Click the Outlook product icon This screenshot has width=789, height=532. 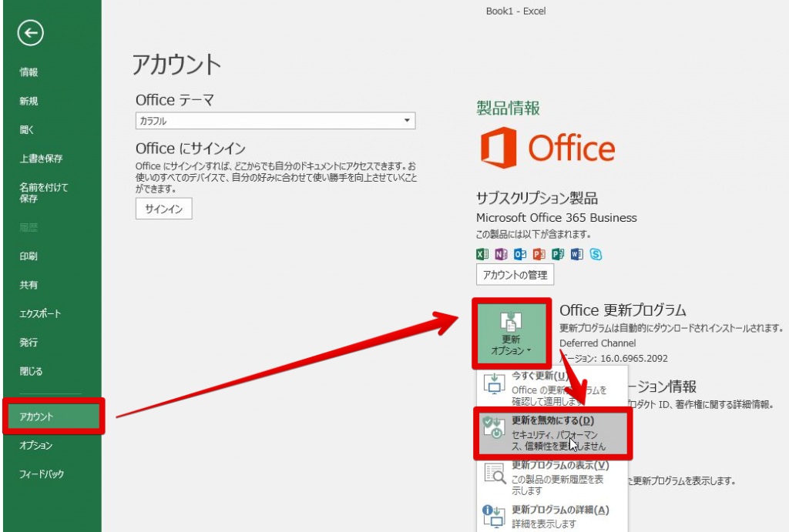coord(520,254)
